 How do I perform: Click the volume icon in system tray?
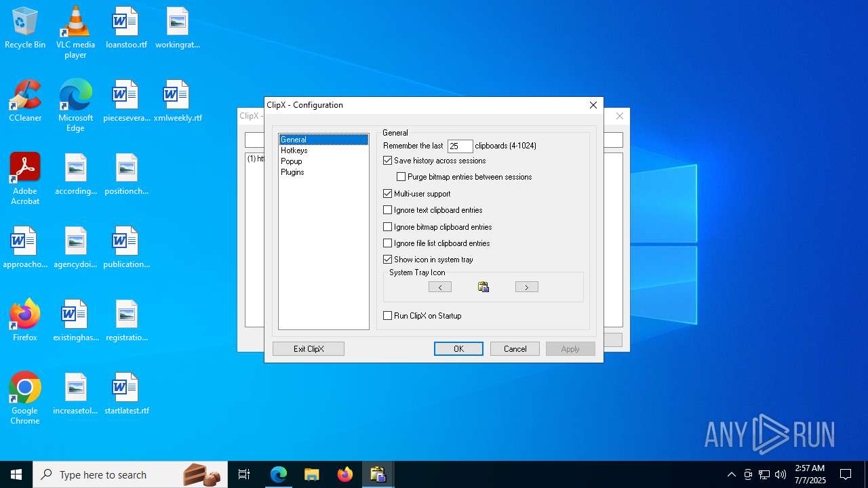781,474
